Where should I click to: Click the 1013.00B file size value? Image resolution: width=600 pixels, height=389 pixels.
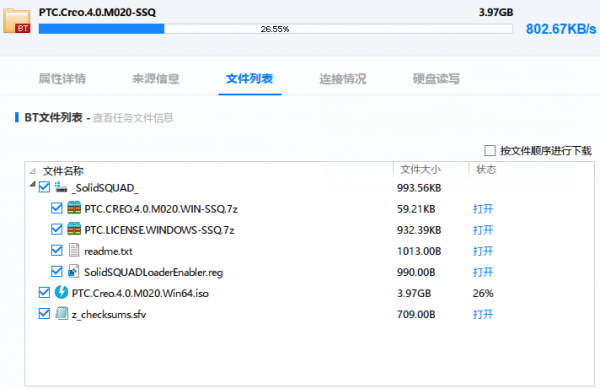419,251
